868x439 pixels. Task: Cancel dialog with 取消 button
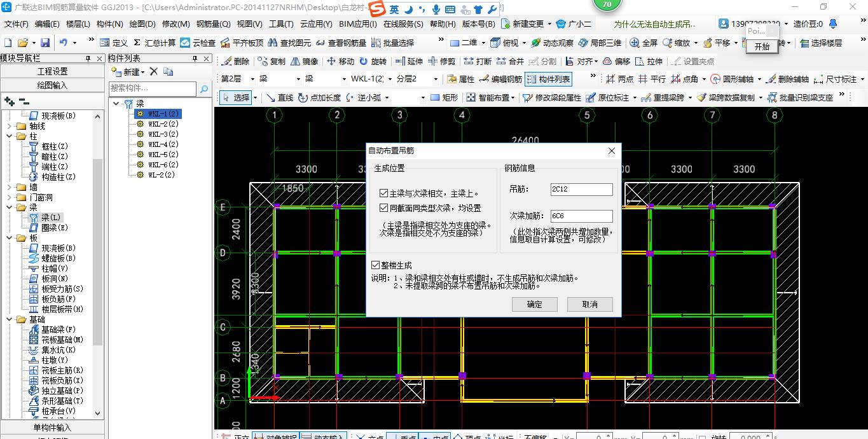pyautogui.click(x=590, y=304)
